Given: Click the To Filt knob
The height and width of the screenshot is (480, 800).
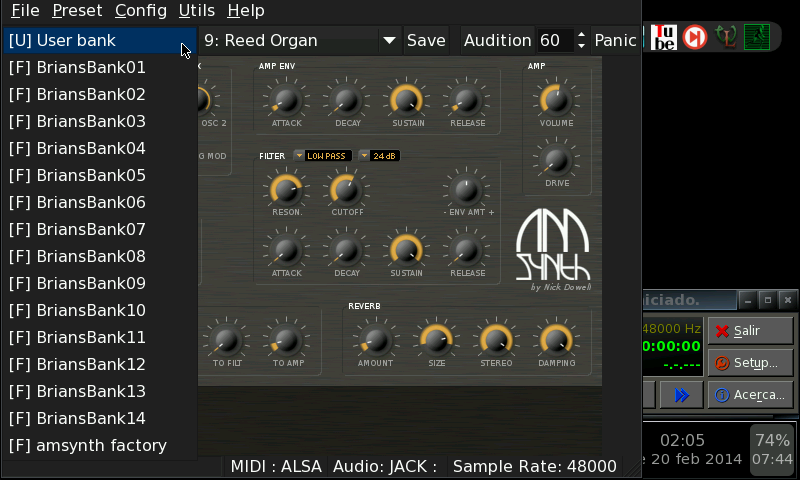Looking at the screenshot, I should (227, 340).
